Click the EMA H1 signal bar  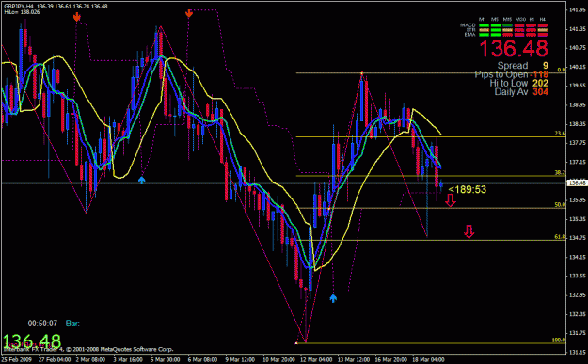pyautogui.click(x=531, y=35)
